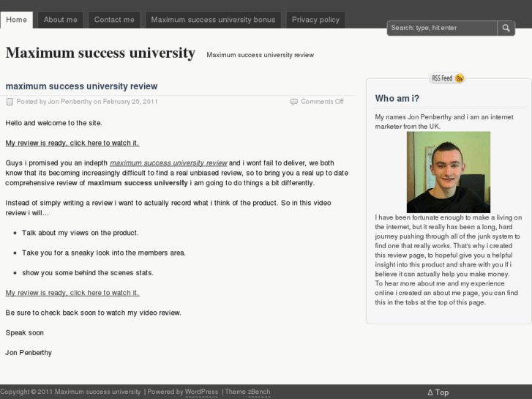532x399 pixels.
Task: Click 'Jon Penberthy' signature at post end
Action: pyautogui.click(x=29, y=353)
